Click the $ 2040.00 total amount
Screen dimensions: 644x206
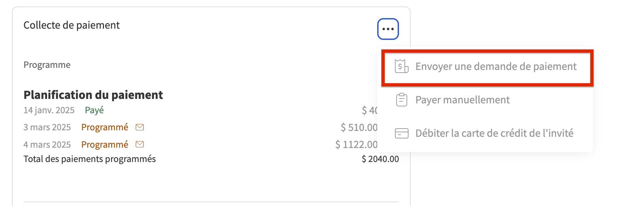click(x=380, y=159)
